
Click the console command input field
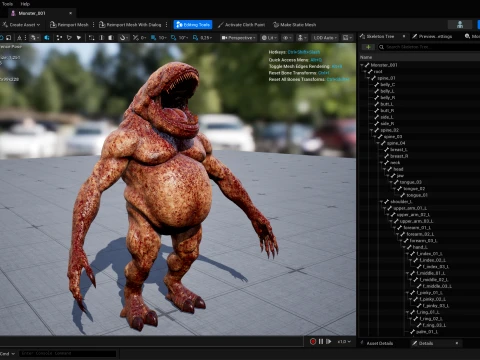tap(68, 353)
